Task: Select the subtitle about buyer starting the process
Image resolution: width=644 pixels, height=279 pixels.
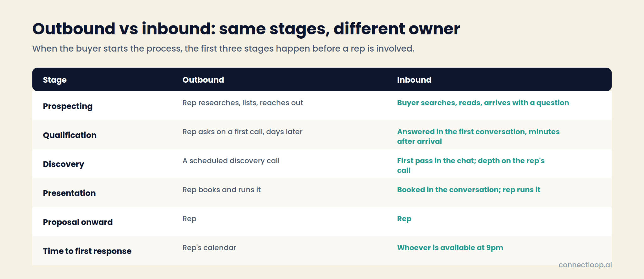Action: point(223,49)
